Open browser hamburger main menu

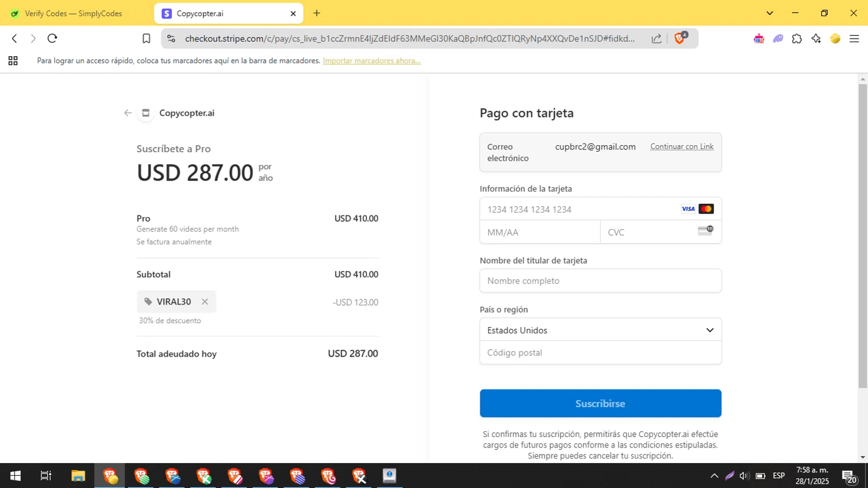854,39
